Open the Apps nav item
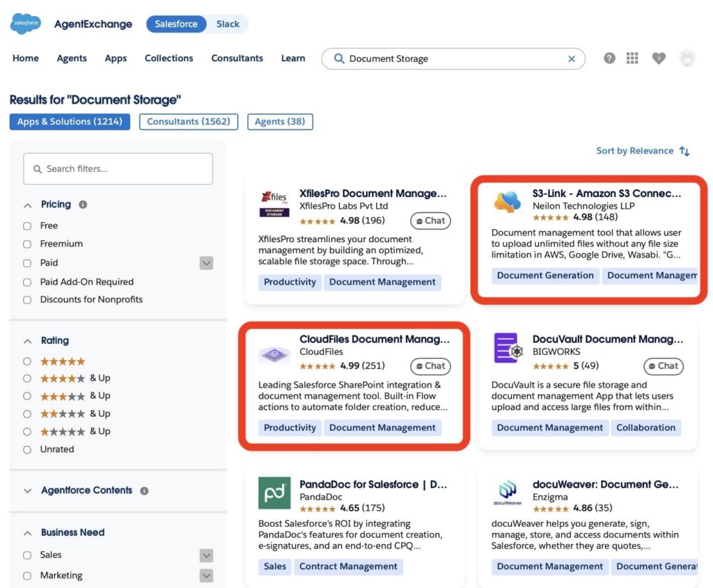 (116, 58)
